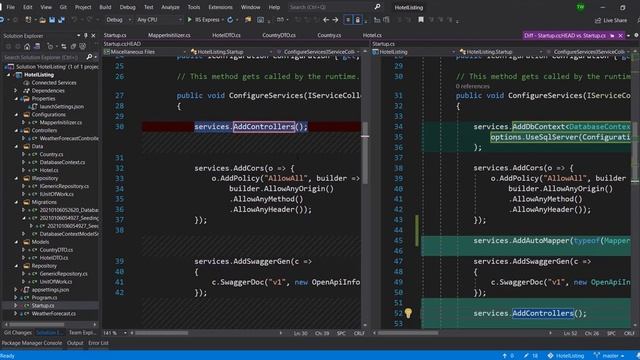Open the Miscellaneous Files project dropdown
This screenshot has height=360, width=640.
pyautogui.click(x=145, y=52)
